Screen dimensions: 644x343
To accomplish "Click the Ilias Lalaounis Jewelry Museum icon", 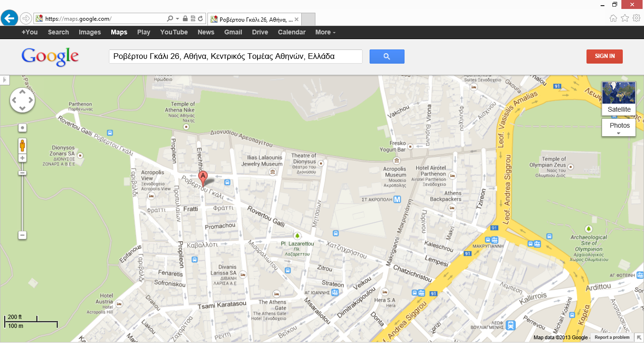I will point(272,172).
